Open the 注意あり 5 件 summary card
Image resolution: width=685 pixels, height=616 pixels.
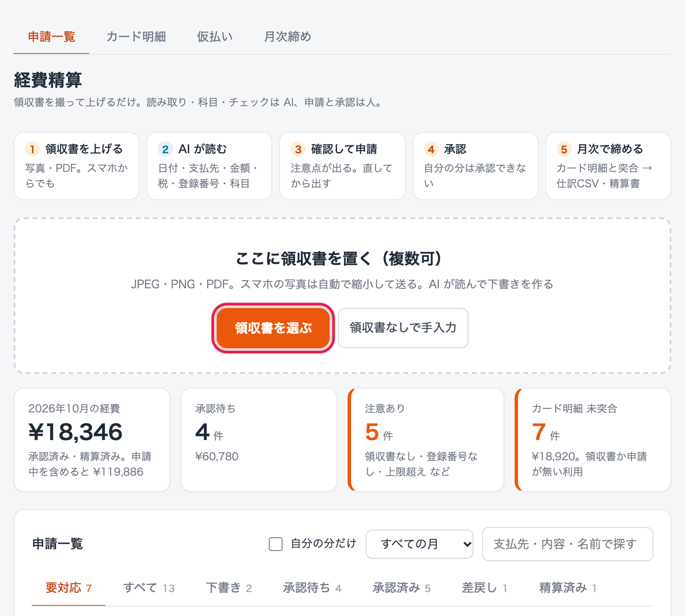tap(426, 440)
